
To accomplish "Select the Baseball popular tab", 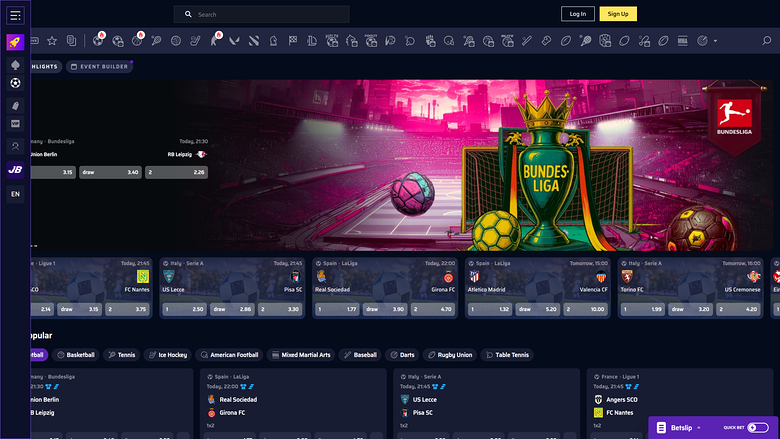I will tap(360, 355).
